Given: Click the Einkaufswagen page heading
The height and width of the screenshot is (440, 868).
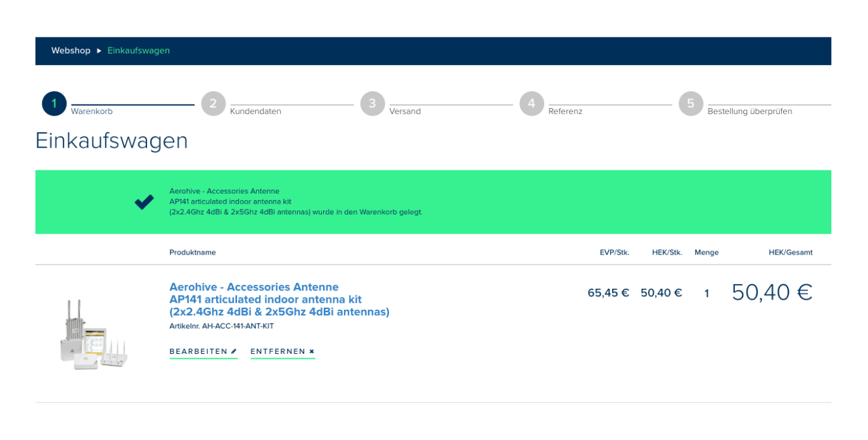Looking at the screenshot, I should (x=112, y=141).
